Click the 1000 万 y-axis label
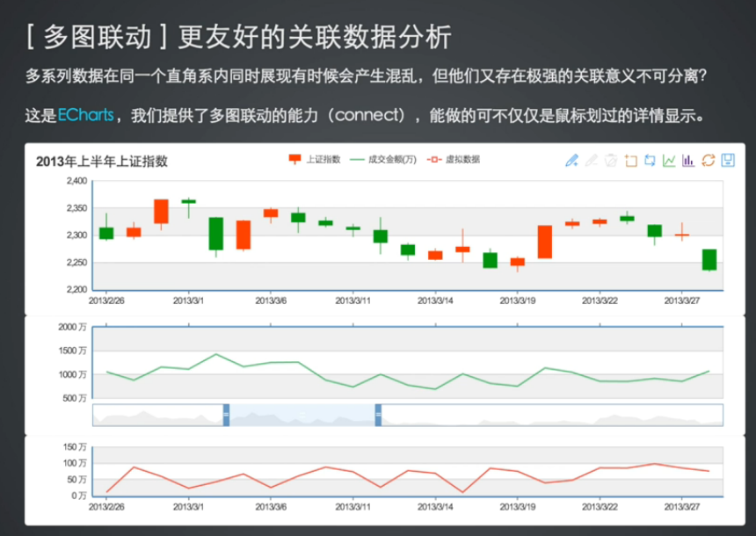This screenshot has height=536, width=756. (72, 374)
